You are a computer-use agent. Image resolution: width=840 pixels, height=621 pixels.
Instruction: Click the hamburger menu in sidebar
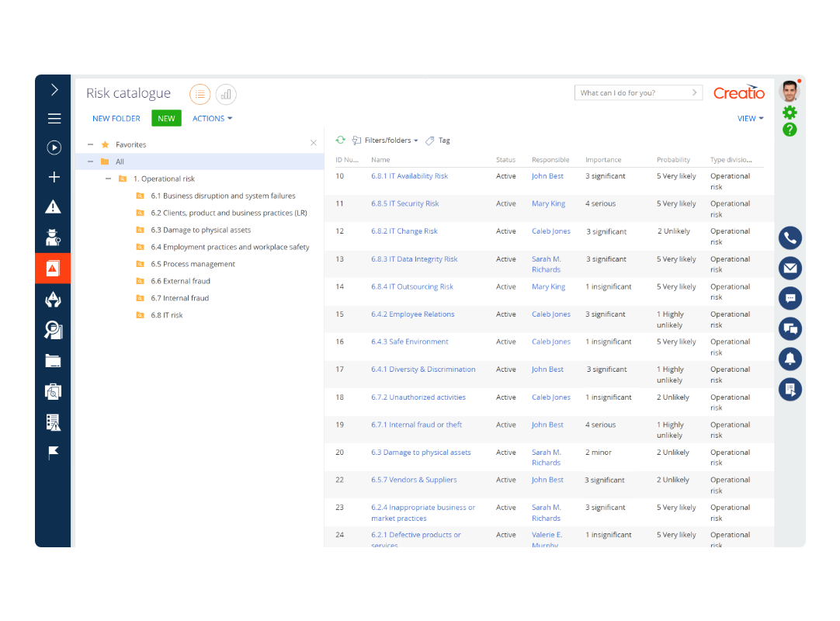click(x=54, y=119)
